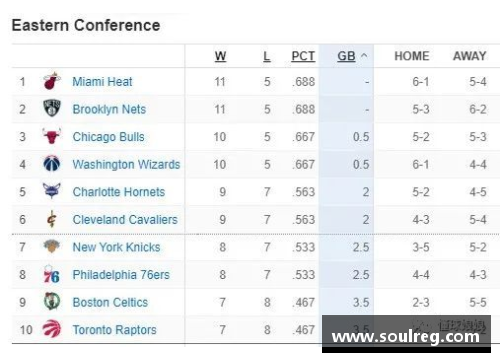Viewport: 500px width, 362px height.
Task: Click the Brooklyn Nets team logo
Action: [x=52, y=108]
